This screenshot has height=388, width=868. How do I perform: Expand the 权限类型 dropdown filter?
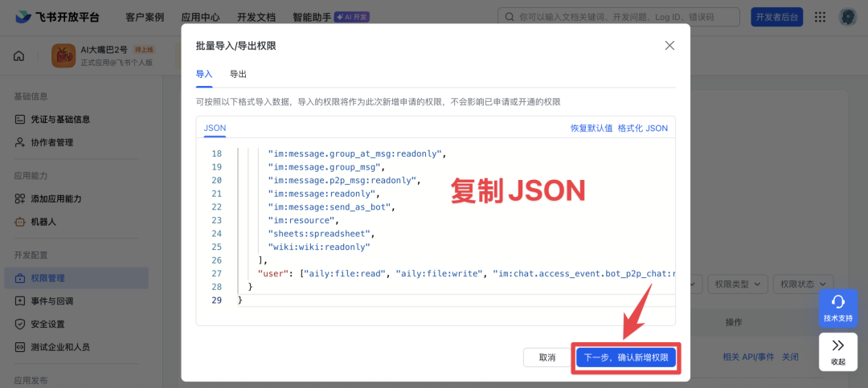[735, 284]
